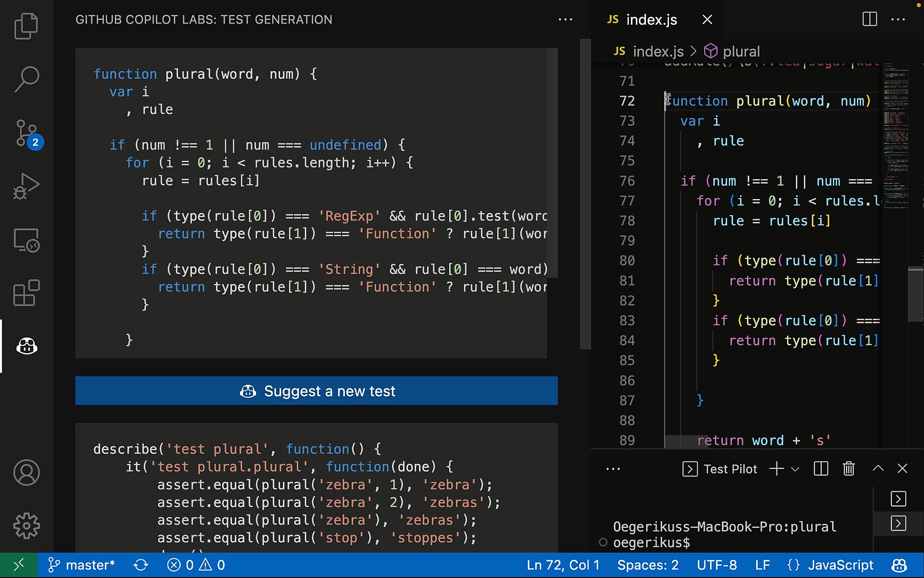
Task: Click the Copilot icon in the status bar
Action: pyautogui.click(x=897, y=565)
